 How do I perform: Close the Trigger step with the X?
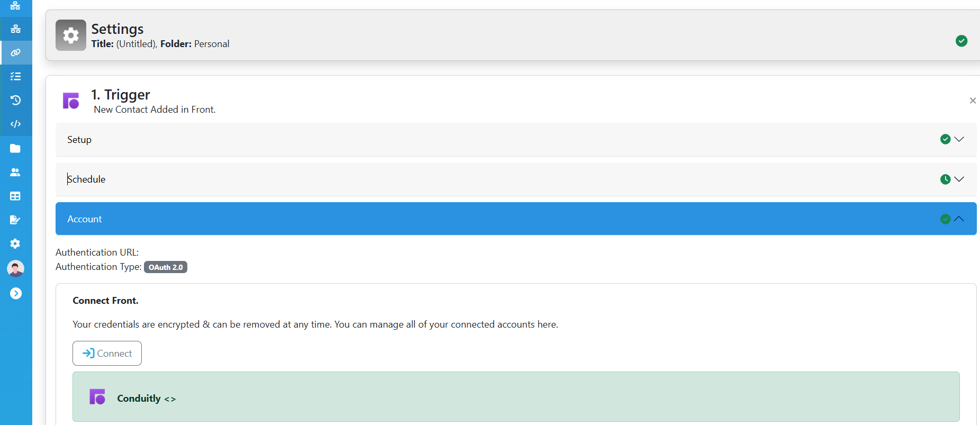(973, 101)
